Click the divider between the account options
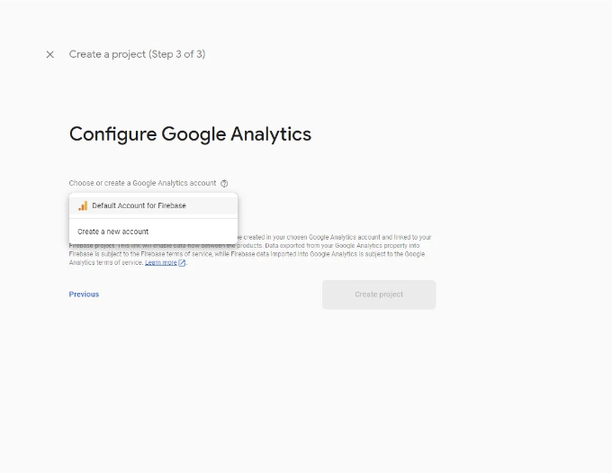 coord(153,219)
